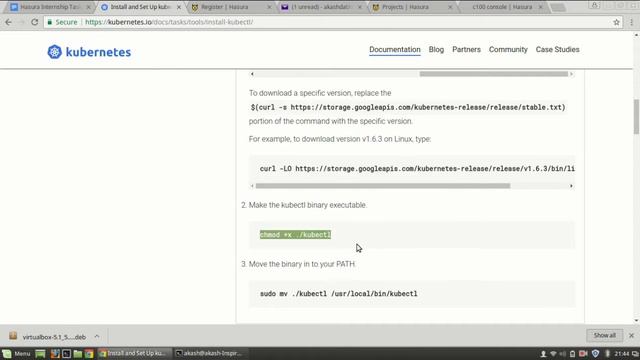Click Show all downloads button
This screenshot has height=360, width=640.
pyautogui.click(x=604, y=336)
